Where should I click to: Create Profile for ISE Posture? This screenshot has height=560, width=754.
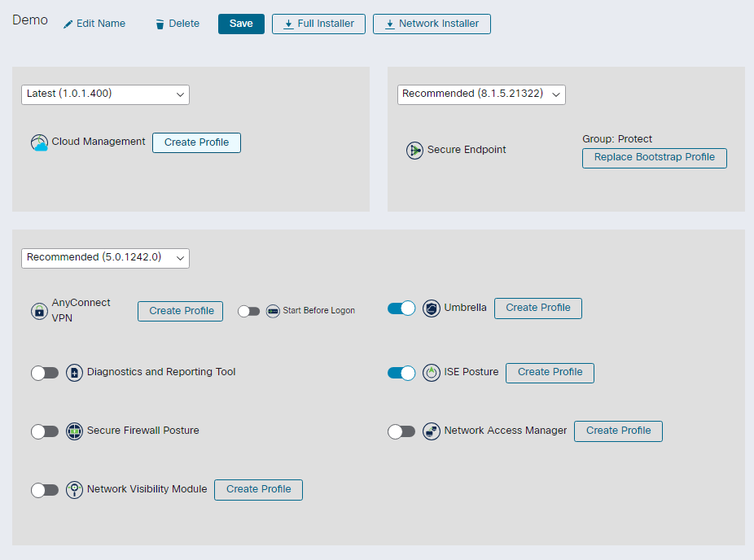click(x=550, y=373)
